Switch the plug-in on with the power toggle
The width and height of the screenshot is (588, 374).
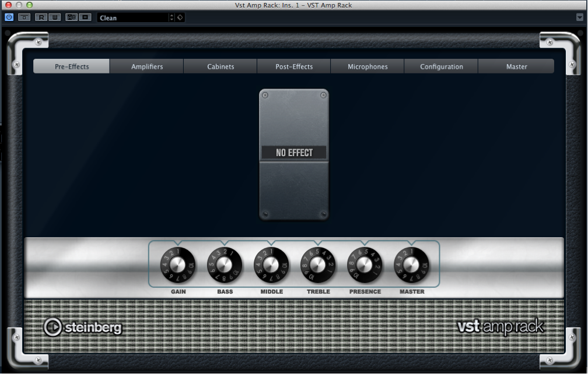point(8,17)
